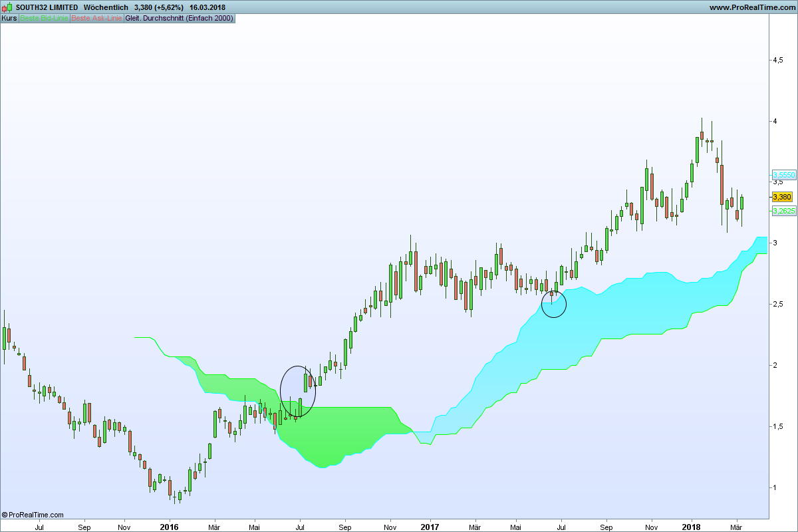Click the Wöchentlich timeframe label
This screenshot has height=532, width=798.
(106, 7)
